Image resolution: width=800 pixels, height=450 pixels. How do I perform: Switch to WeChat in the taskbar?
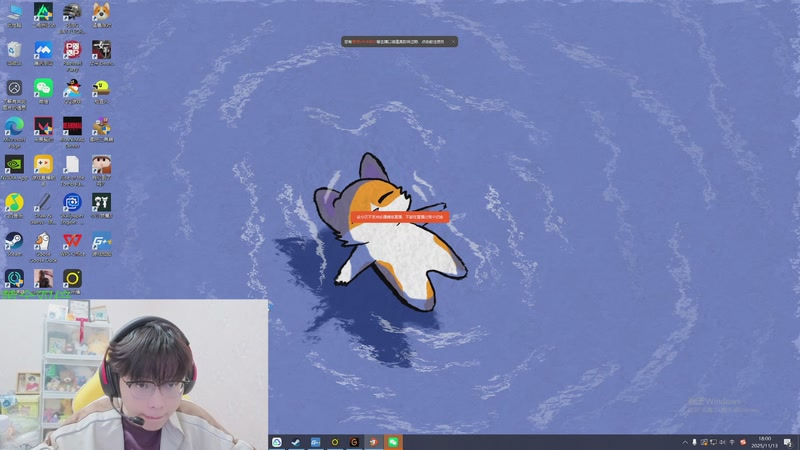tap(393, 442)
